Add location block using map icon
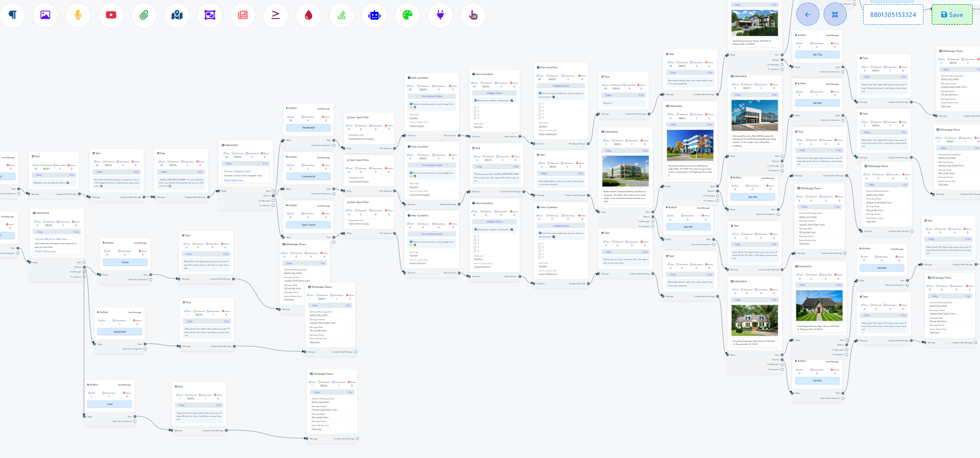Screen dimensions: 980x458 [177, 15]
